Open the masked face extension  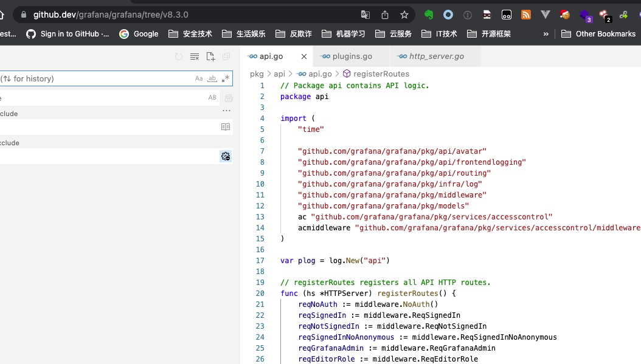click(487, 15)
